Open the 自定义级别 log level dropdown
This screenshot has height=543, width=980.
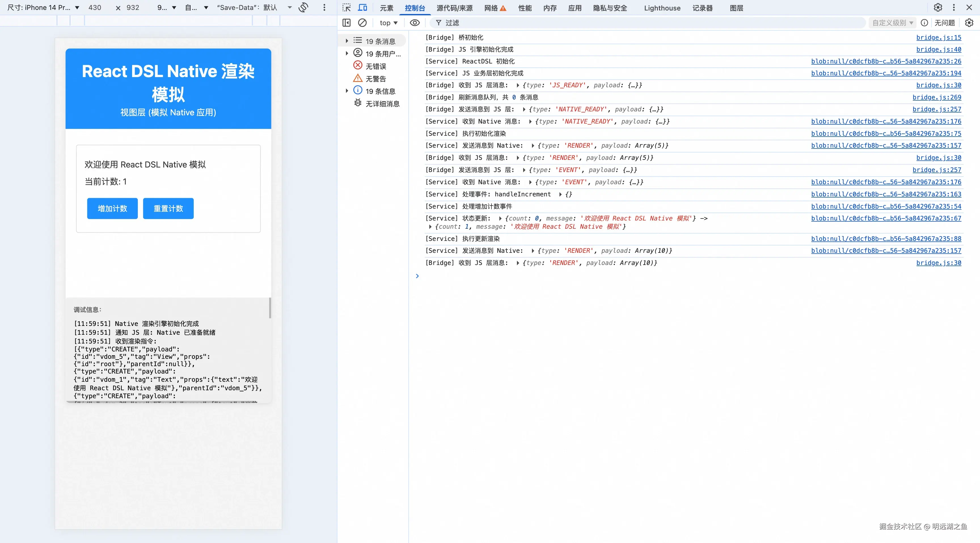892,23
